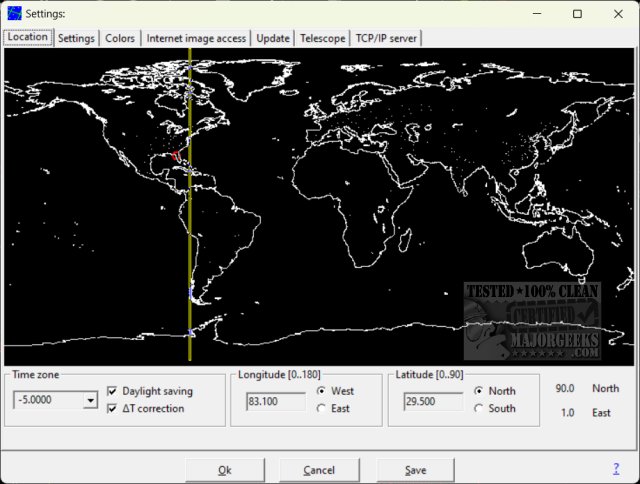Switch to the Location tab
The image size is (640, 484).
coord(28,37)
